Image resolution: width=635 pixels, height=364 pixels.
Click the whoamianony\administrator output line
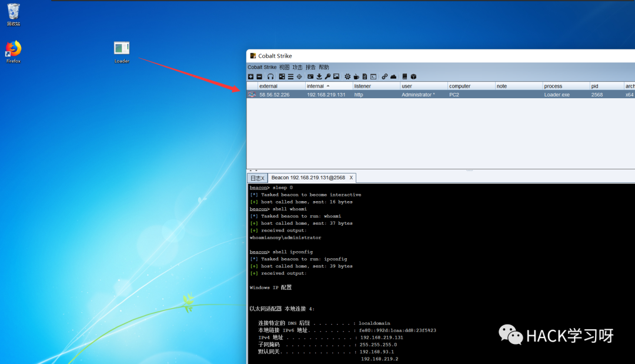(x=285, y=238)
